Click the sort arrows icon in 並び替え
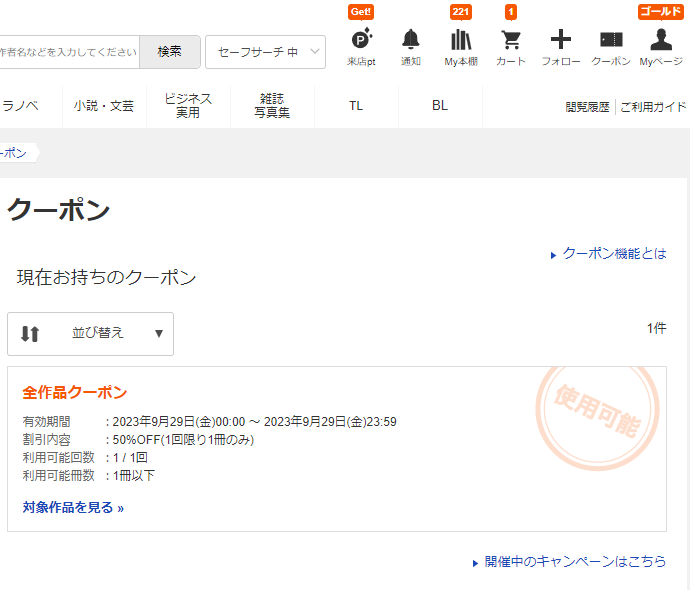 pos(30,334)
